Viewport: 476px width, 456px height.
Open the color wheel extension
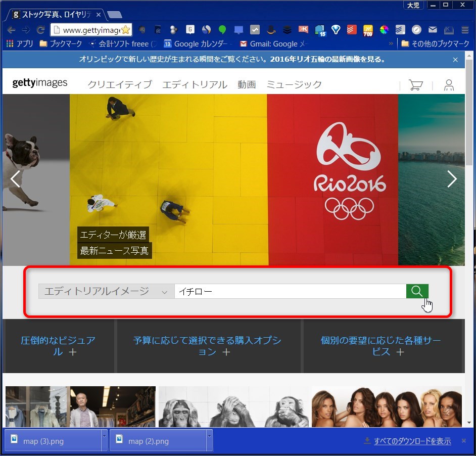[x=384, y=30]
